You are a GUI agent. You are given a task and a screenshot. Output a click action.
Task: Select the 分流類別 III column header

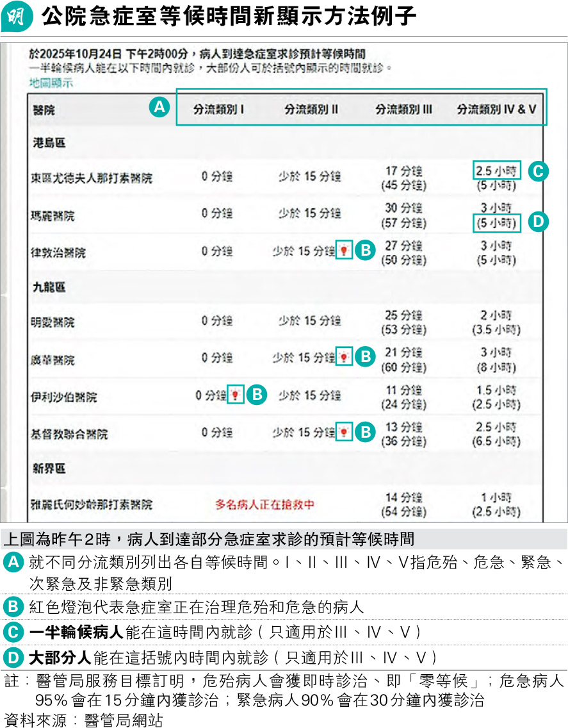click(x=403, y=110)
